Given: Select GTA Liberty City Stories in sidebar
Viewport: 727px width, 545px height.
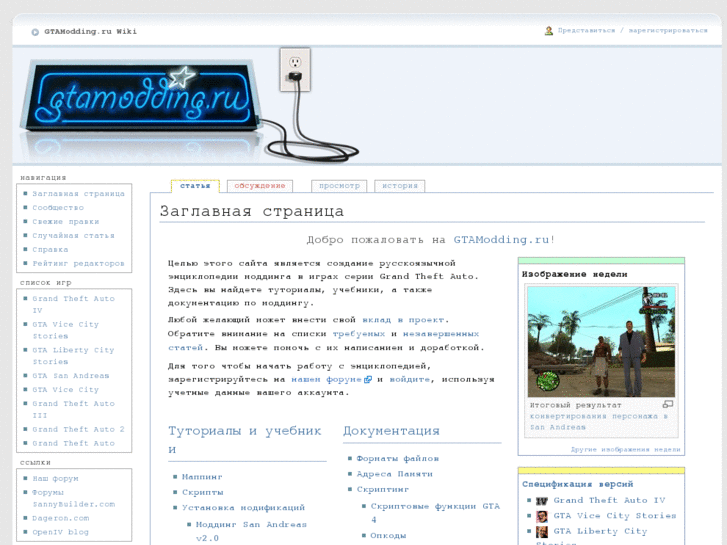Looking at the screenshot, I should click(73, 355).
